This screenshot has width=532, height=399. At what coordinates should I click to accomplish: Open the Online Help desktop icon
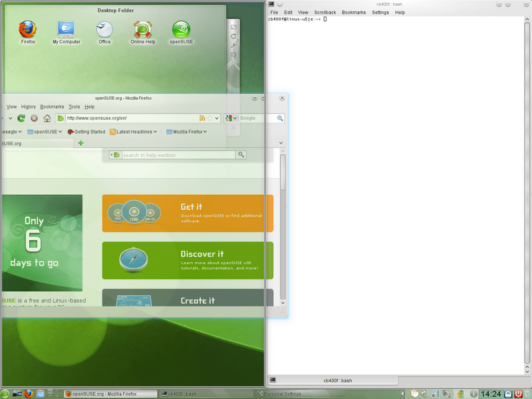[x=142, y=30]
